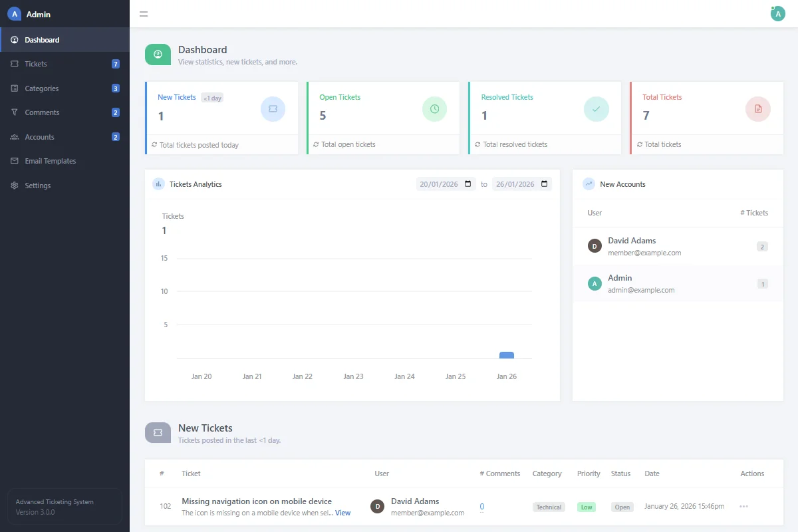Image resolution: width=798 pixels, height=532 pixels.
Task: Open the actions ellipsis menu for ticket 102
Action: coord(743,507)
